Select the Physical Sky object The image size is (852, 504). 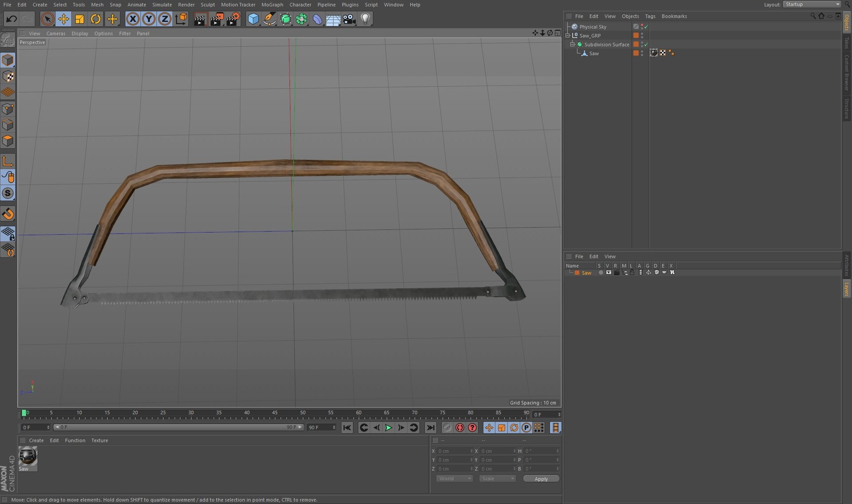coord(593,27)
